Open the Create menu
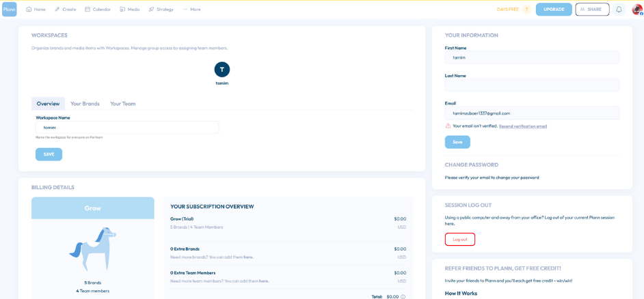 click(66, 9)
